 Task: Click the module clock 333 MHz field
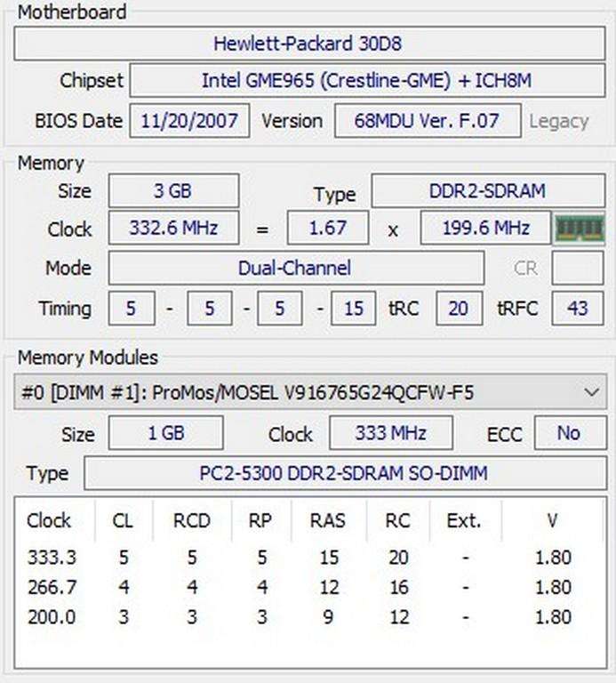coord(391,433)
